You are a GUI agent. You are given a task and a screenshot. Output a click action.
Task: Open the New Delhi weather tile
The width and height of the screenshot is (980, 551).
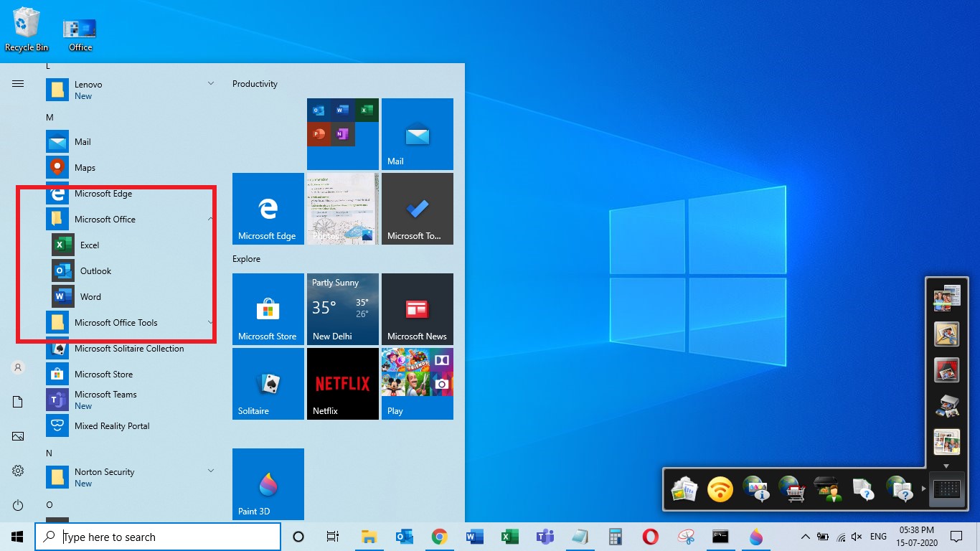(x=343, y=309)
